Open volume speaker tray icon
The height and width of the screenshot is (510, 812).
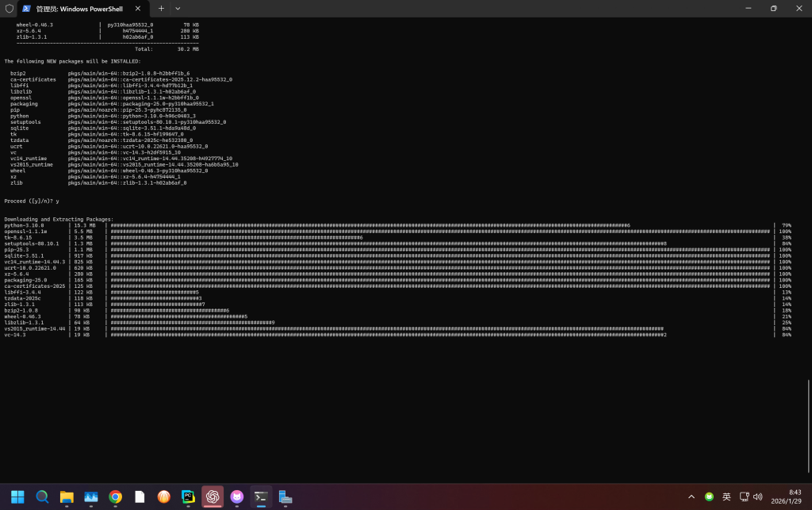[757, 497]
